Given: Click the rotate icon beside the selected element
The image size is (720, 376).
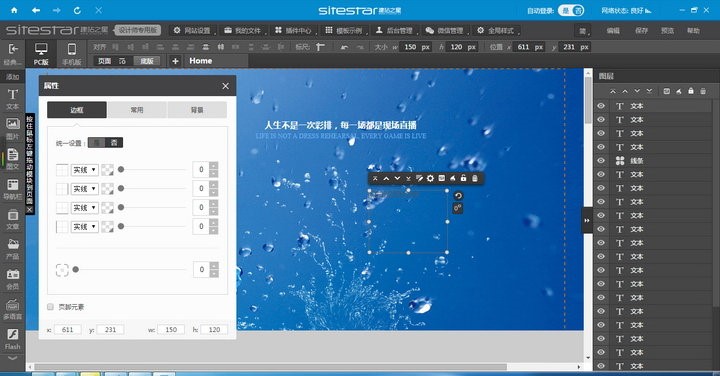Looking at the screenshot, I should (x=458, y=196).
